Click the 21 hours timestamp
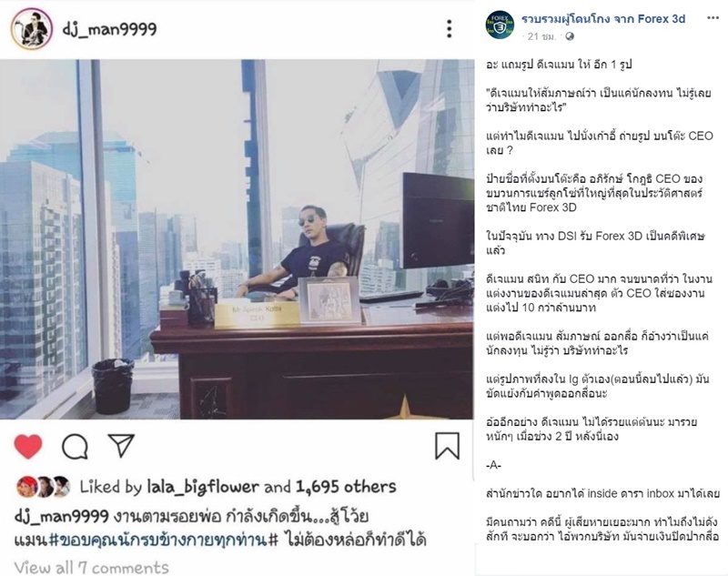The height and width of the screenshot is (576, 728). 541,36
